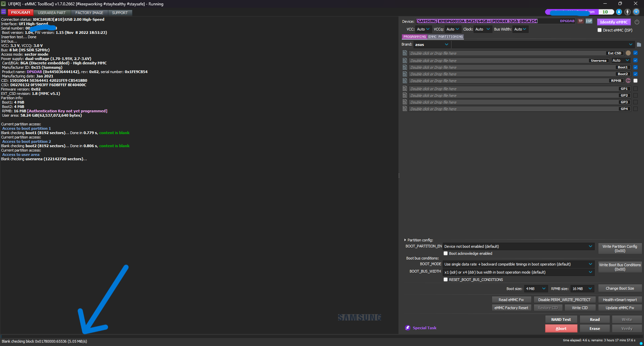Click file icon for GP1 row
The height and width of the screenshot is (346, 644).
click(405, 89)
